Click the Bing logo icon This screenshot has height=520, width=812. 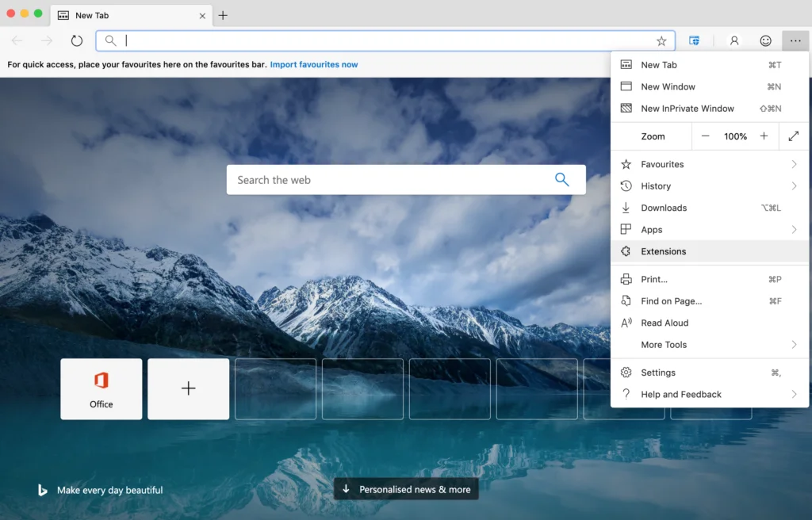point(43,490)
